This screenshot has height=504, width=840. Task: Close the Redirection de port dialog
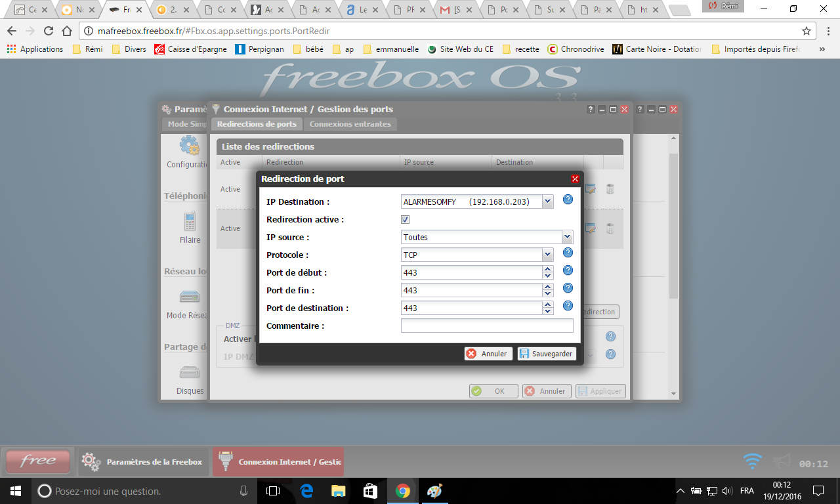coord(575,178)
